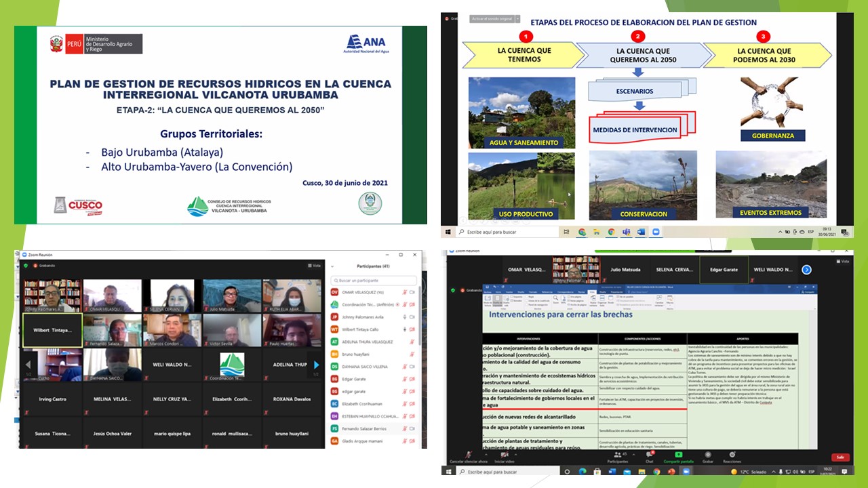Click Elizabeth Ccorihuaman in participants list
This screenshot has height=488, width=868.
[374, 404]
